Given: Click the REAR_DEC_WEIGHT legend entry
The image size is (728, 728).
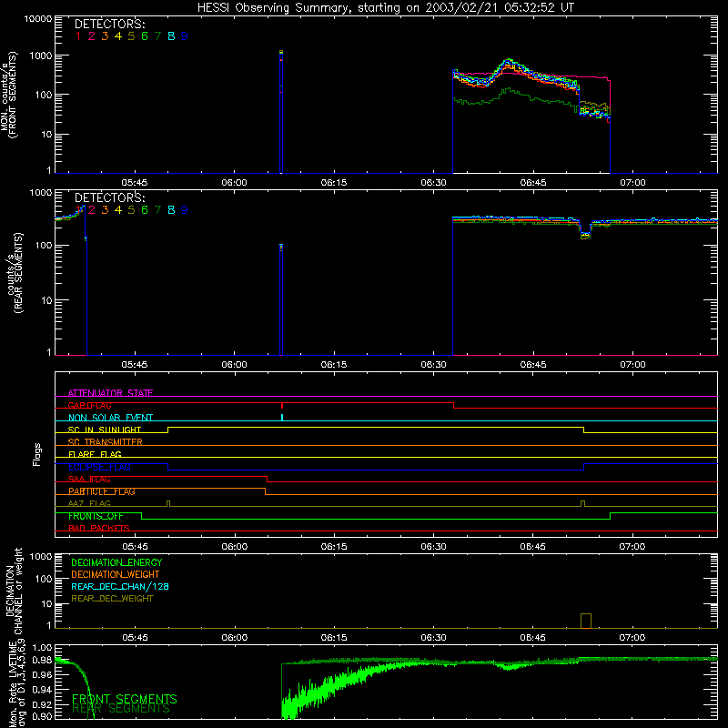Looking at the screenshot, I should tap(112, 599).
